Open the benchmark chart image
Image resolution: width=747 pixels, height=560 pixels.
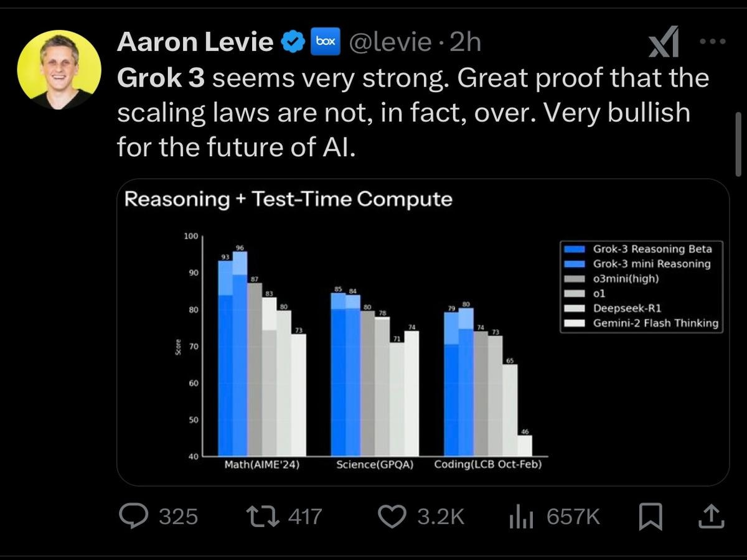(x=423, y=332)
